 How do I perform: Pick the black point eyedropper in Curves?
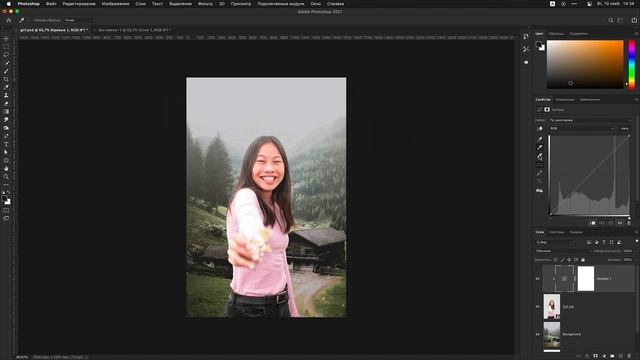coord(540,139)
